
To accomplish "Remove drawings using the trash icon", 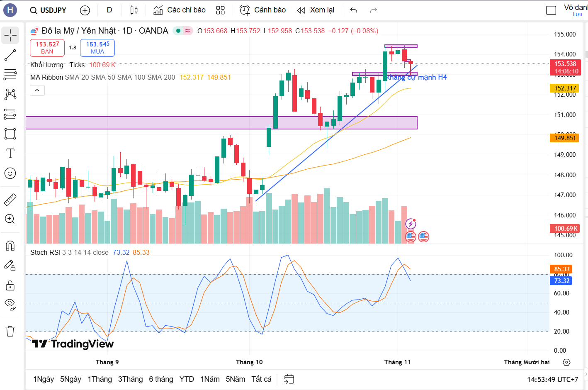I will coord(10,331).
